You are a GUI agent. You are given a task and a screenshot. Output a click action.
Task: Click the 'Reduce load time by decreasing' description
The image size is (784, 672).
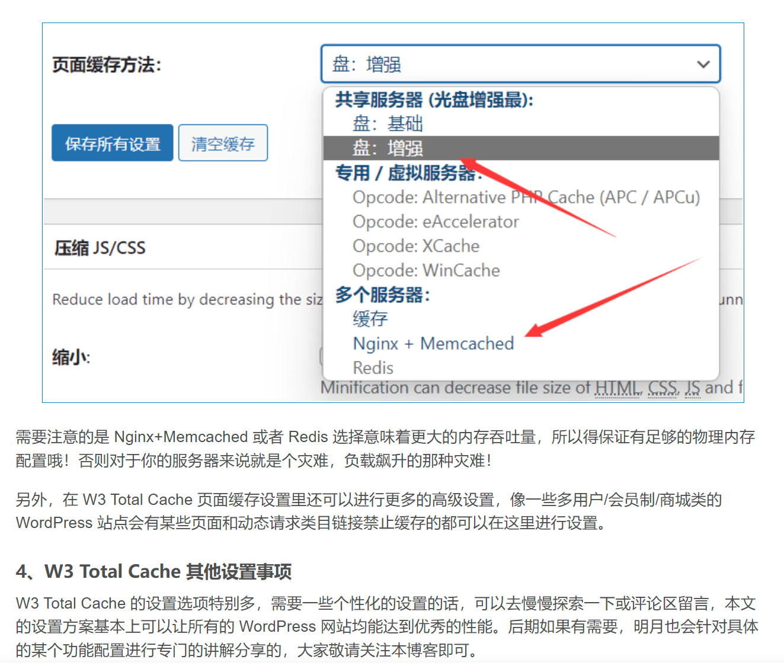[187, 299]
